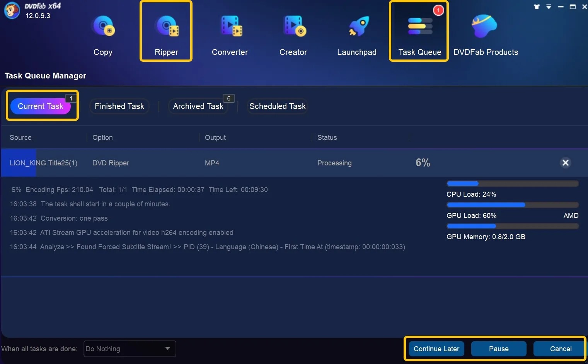The width and height of the screenshot is (588, 364).
Task: Click the Output column header
Action: click(215, 138)
